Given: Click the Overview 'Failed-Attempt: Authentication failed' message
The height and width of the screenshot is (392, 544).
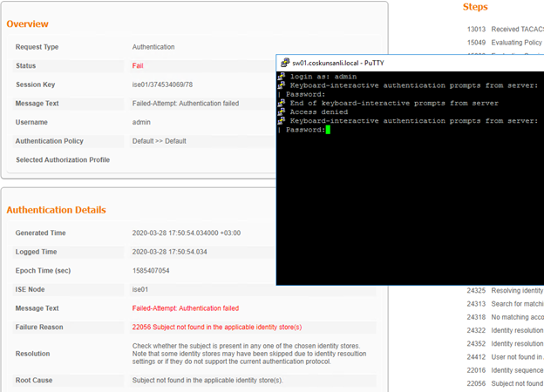Looking at the screenshot, I should click(186, 104).
